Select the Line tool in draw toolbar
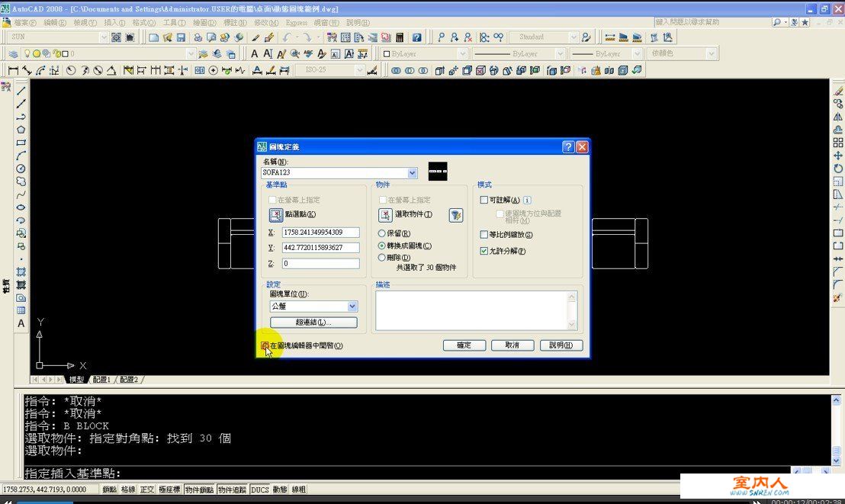845x504 pixels. [21, 91]
